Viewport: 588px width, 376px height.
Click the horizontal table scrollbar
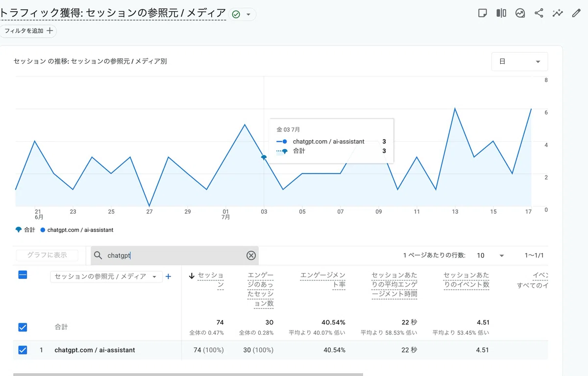(188, 375)
